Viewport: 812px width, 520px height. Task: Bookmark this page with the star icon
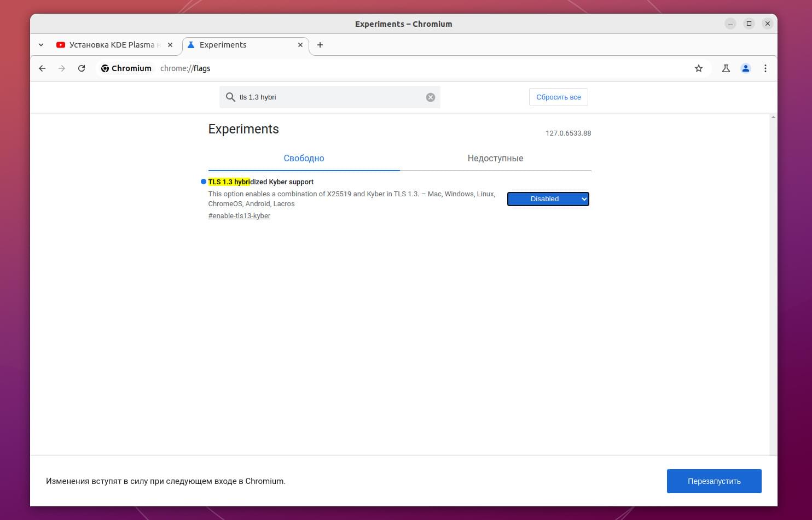(699, 68)
